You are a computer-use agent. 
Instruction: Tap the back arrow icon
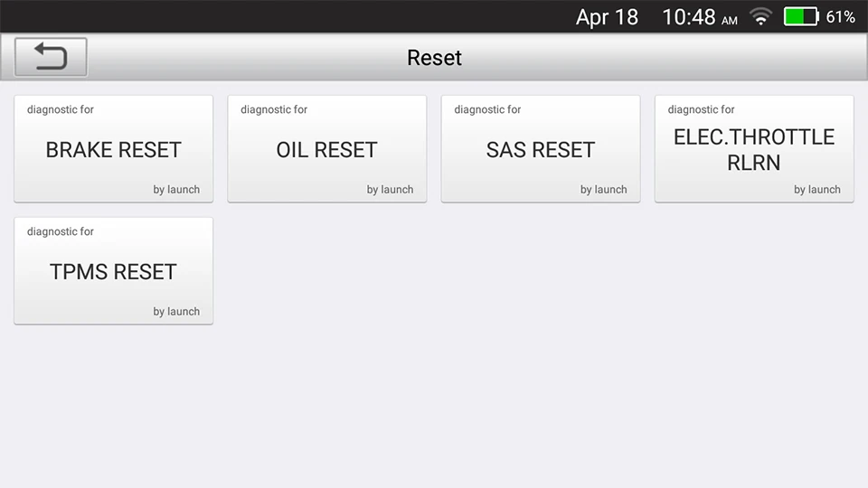(x=51, y=57)
